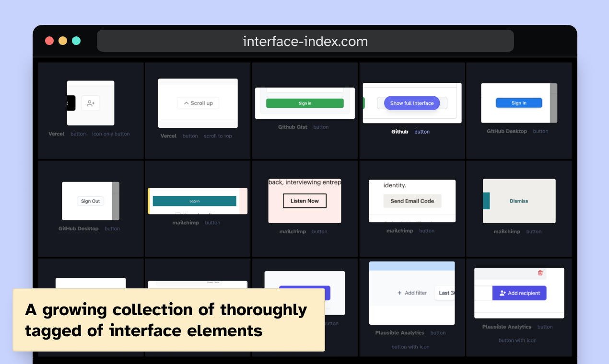The image size is (609, 364).
Task: Select the 'button' tag under the Listen Now card
Action: pos(320,232)
